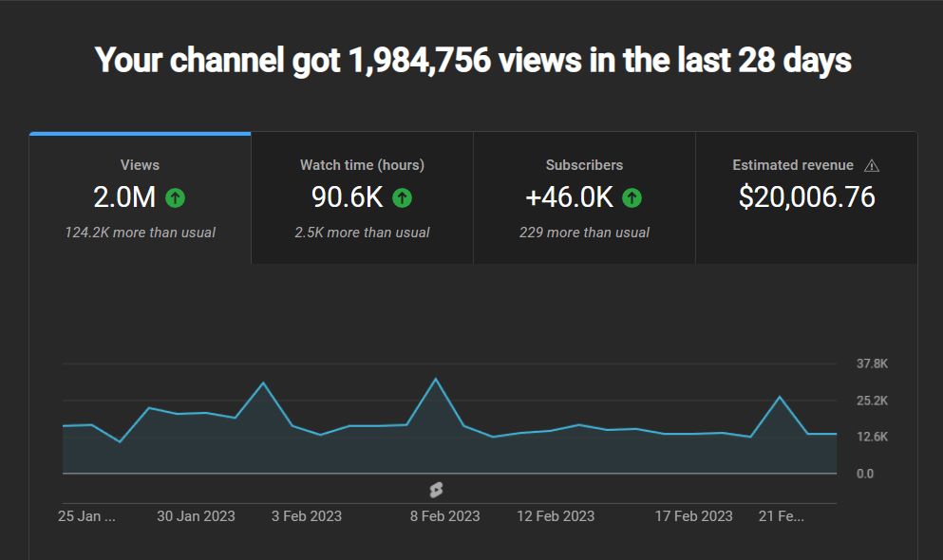Click green up arrow next to 90.6K
The height and width of the screenshot is (560, 943).
coord(403,197)
